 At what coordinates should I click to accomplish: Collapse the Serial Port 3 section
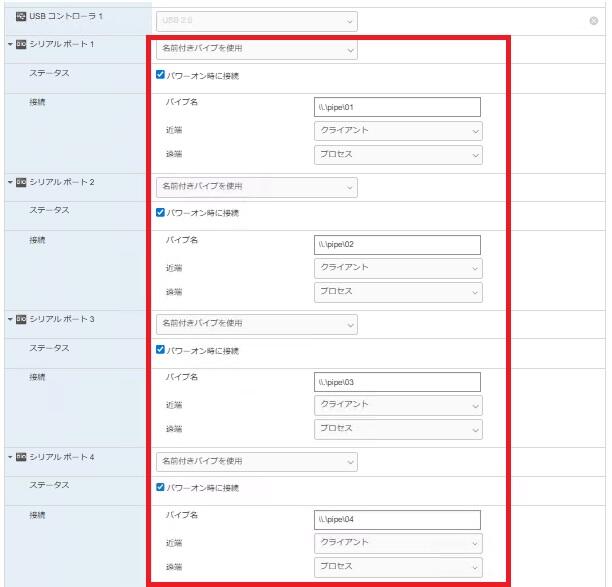point(9,319)
